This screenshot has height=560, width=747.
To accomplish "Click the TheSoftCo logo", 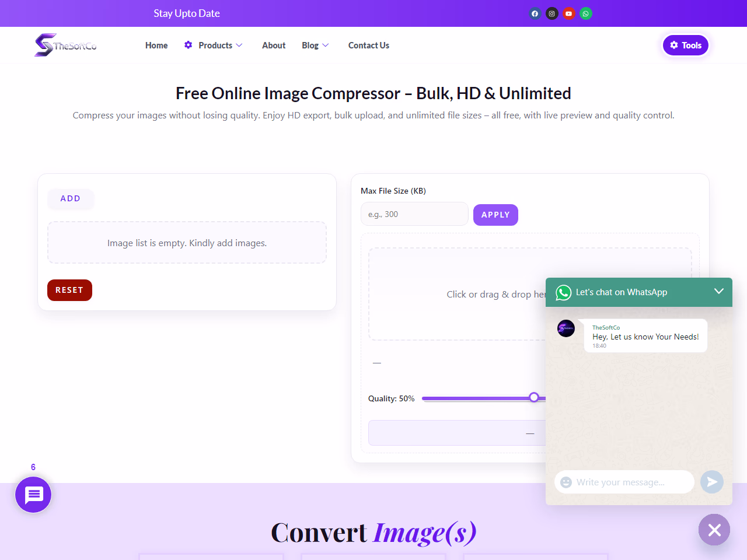I will coord(65,45).
